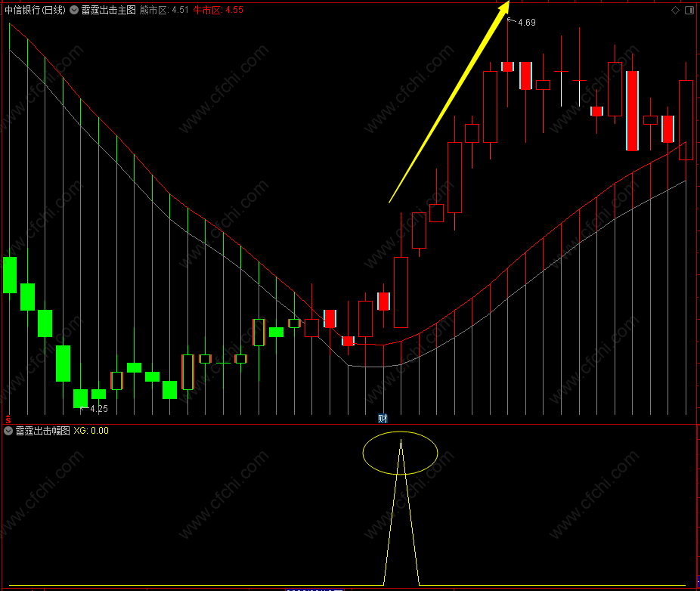Viewport: 700px width, 591px height.
Task: Select the red candlestick marked 4.69 high
Action: pos(507,67)
